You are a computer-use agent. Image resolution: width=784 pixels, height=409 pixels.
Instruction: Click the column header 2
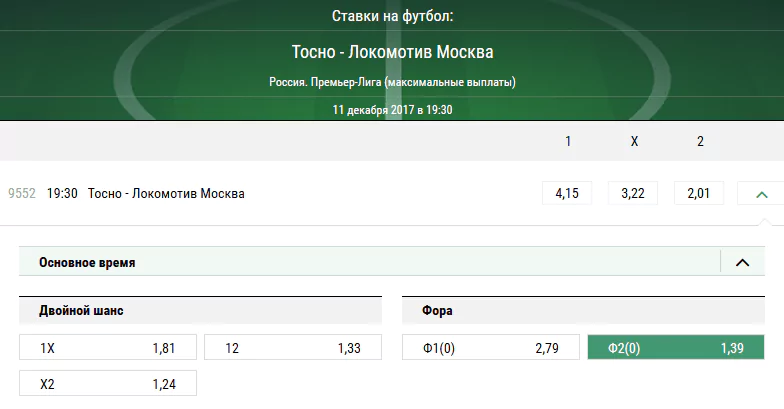point(700,142)
